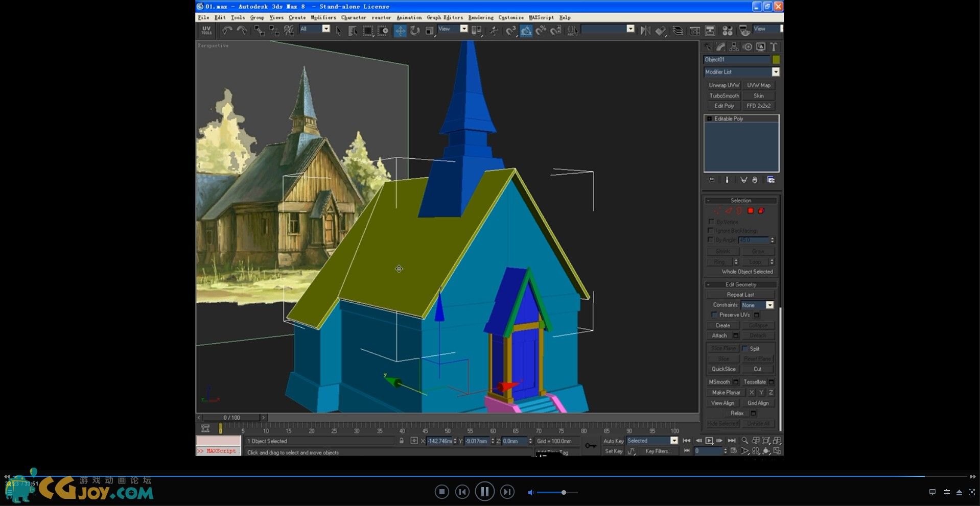980x506 pixels.
Task: Open the Layer Manager icon
Action: 678,31
